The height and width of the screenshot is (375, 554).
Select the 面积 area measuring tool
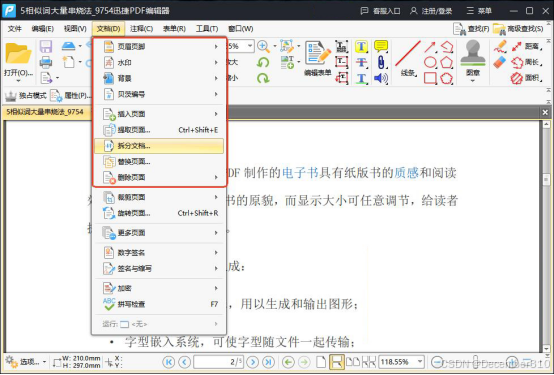point(526,78)
